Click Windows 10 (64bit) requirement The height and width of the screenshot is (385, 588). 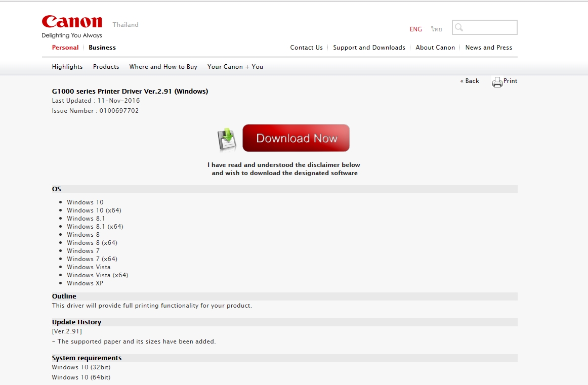81,378
